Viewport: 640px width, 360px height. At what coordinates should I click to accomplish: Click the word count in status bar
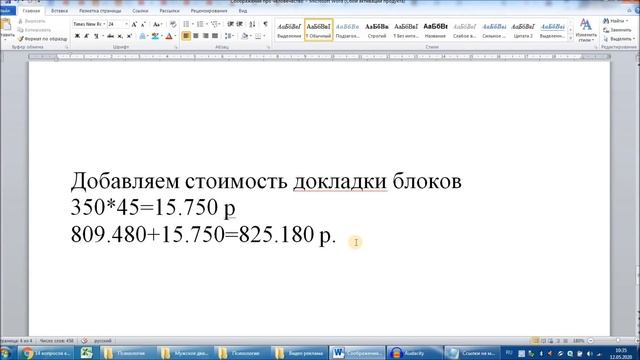[x=57, y=340]
